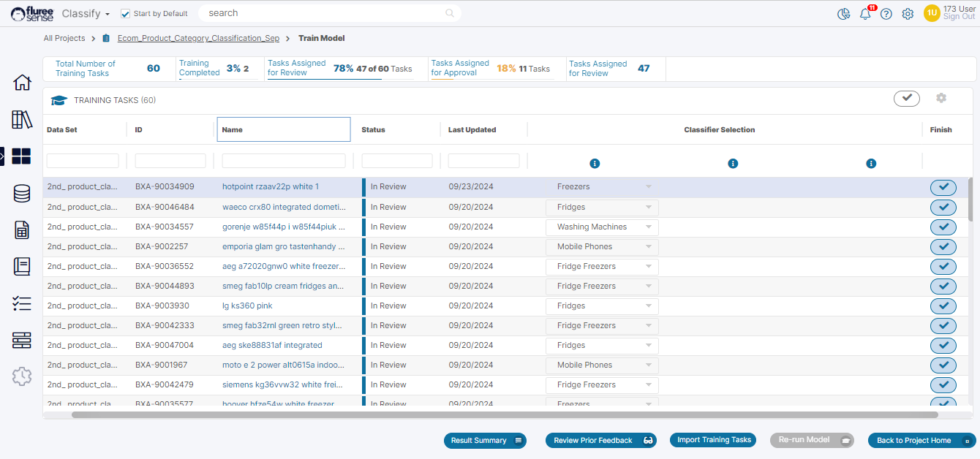Open the Classify dropdown menu
Screen dimensions: 980x459
[86, 14]
